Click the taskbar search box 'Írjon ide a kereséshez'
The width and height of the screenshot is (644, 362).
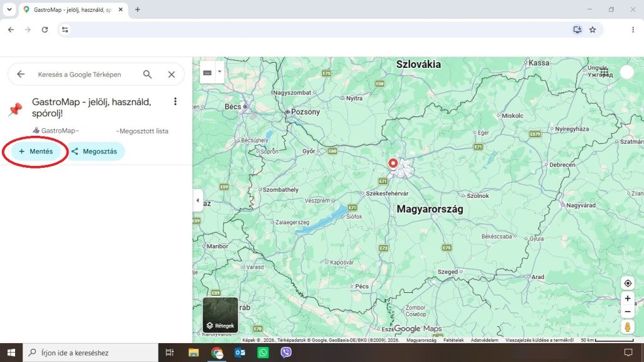[91, 353]
